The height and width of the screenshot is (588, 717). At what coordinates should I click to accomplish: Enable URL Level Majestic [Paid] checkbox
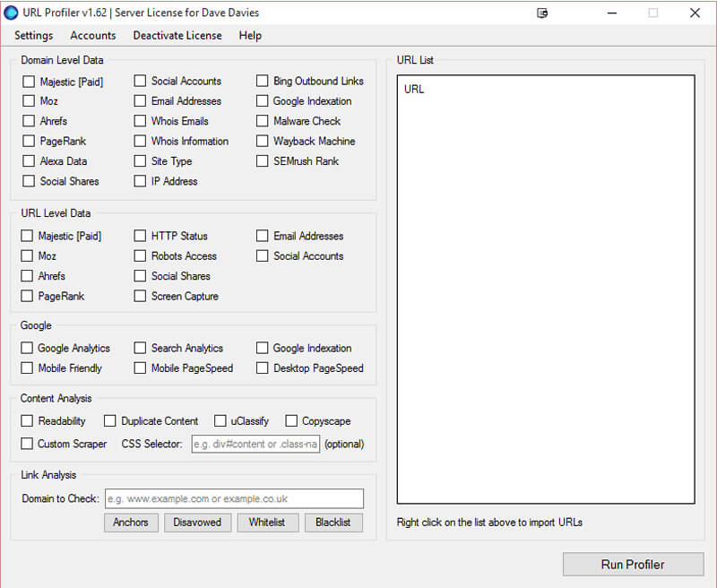(x=27, y=236)
